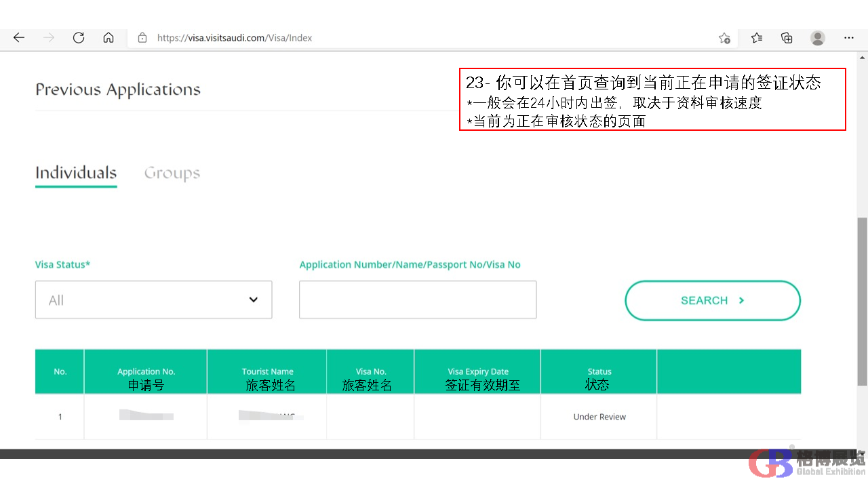The image size is (868, 488).
Task: Select the Individuals tab
Action: click(76, 174)
